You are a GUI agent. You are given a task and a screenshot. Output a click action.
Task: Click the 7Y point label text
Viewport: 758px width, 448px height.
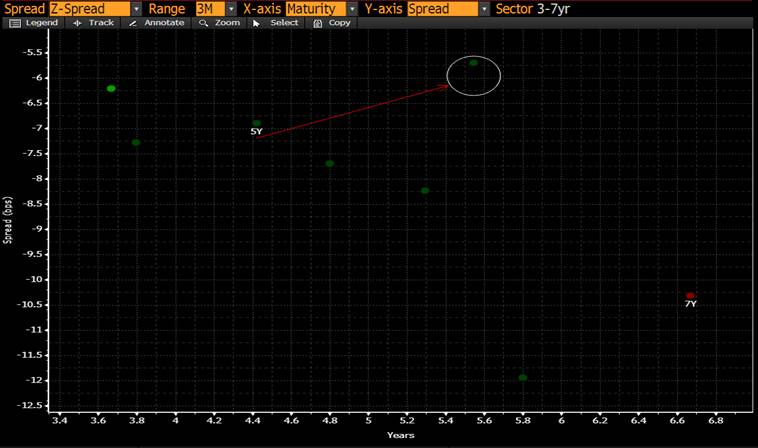pos(691,304)
